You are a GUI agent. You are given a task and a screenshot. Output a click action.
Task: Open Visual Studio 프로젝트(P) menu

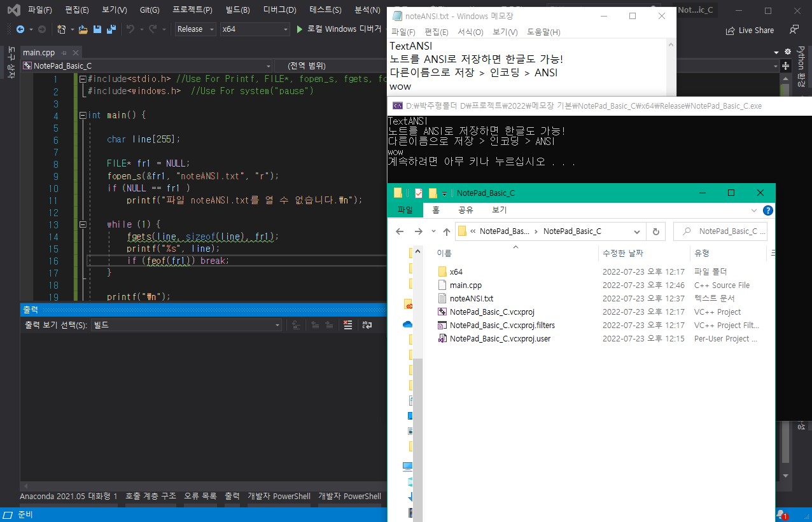(192, 10)
